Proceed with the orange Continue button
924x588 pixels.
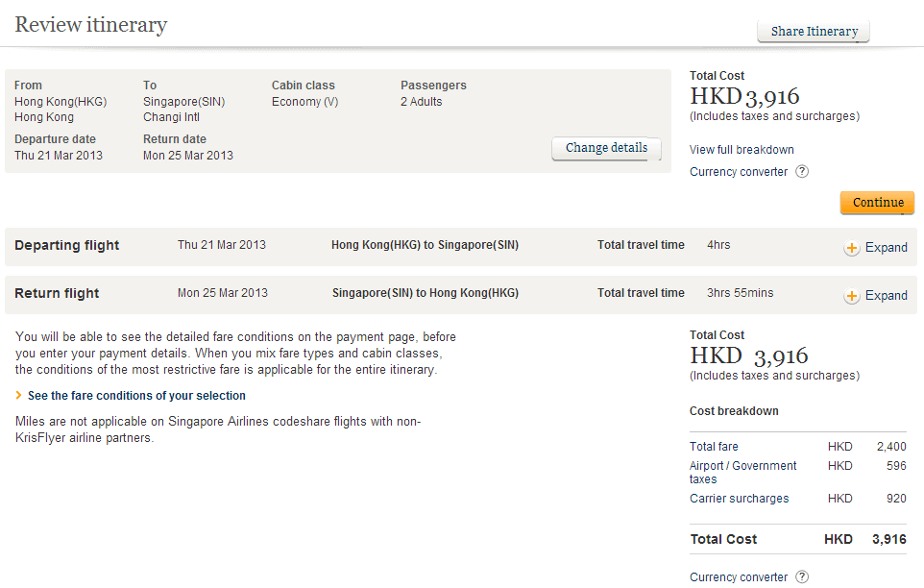tap(877, 203)
